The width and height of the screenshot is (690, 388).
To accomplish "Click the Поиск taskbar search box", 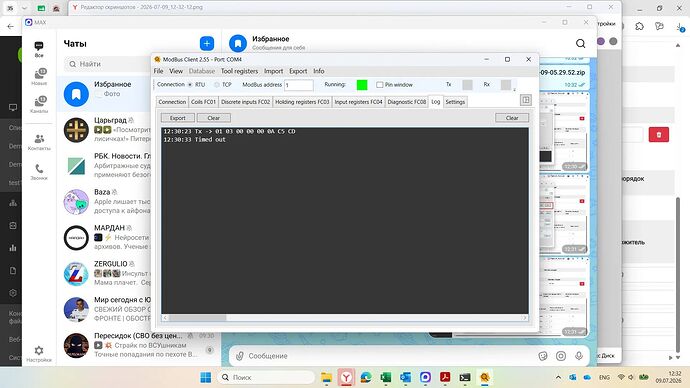I will (267, 377).
